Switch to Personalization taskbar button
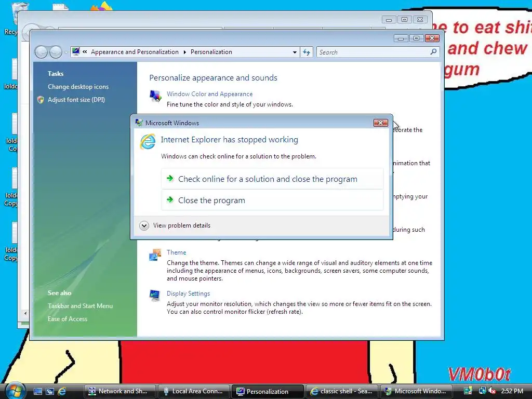 268,391
